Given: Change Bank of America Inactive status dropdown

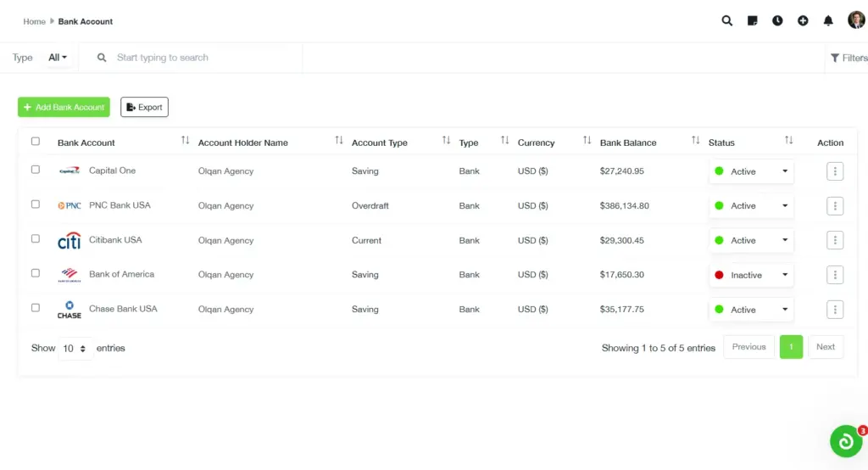Looking at the screenshot, I should click(x=751, y=275).
